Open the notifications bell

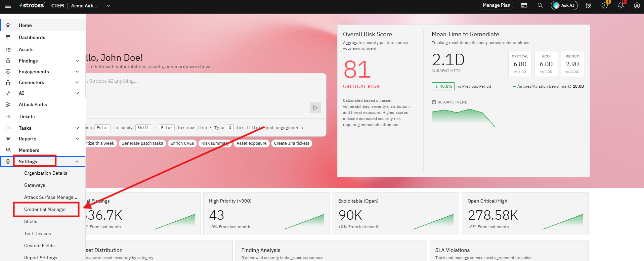click(x=621, y=6)
